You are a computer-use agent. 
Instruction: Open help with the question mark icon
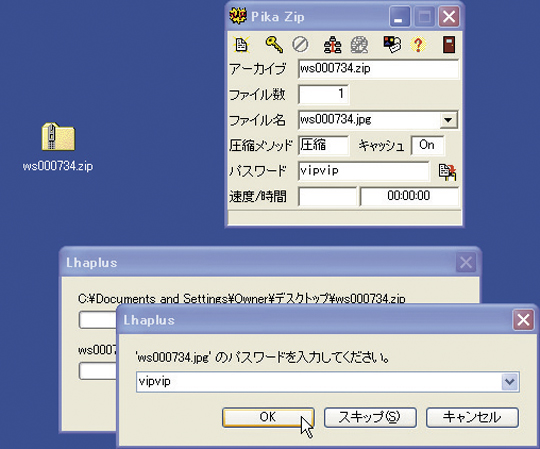coord(418,45)
